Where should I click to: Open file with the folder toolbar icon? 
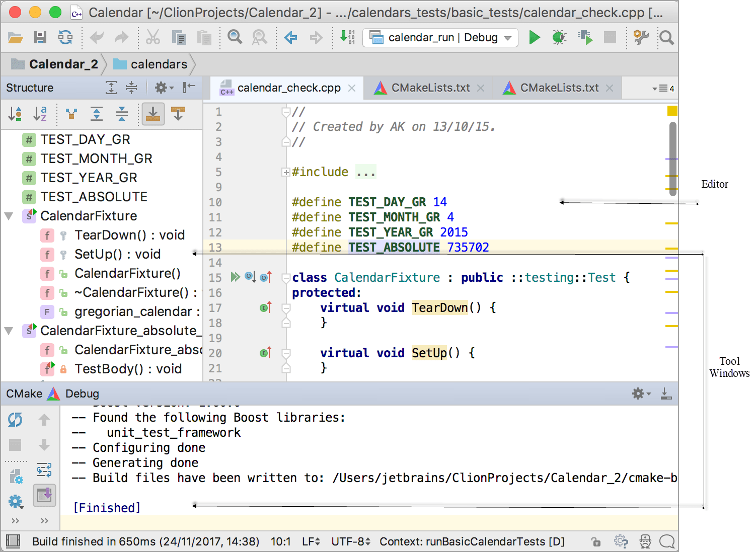pyautogui.click(x=15, y=38)
